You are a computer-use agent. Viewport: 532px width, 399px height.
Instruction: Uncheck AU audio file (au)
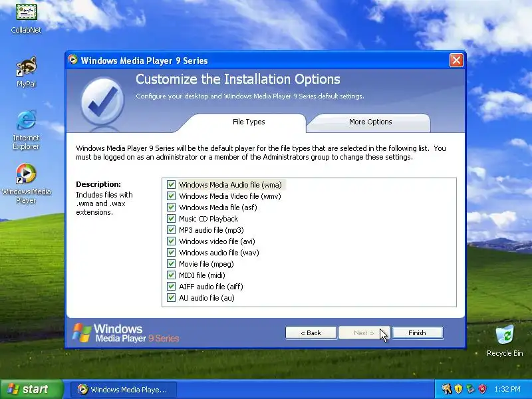pos(171,297)
